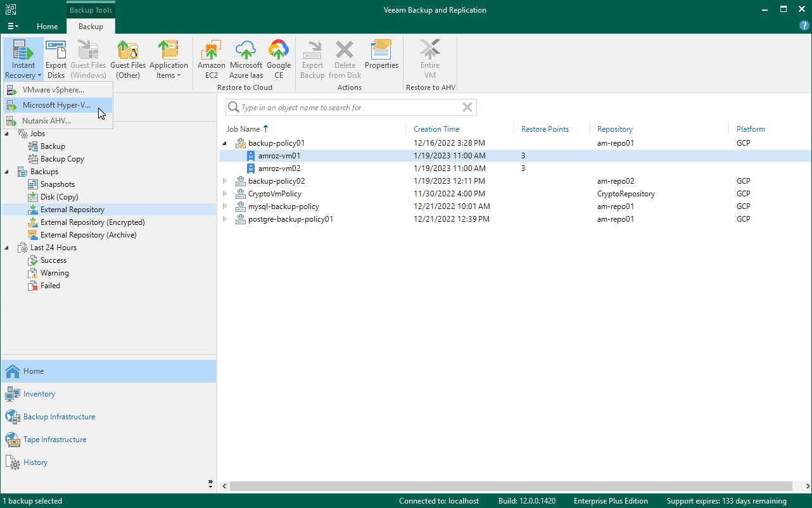Image resolution: width=812 pixels, height=508 pixels.
Task: Collapse the Jobs tree node
Action: [7, 134]
